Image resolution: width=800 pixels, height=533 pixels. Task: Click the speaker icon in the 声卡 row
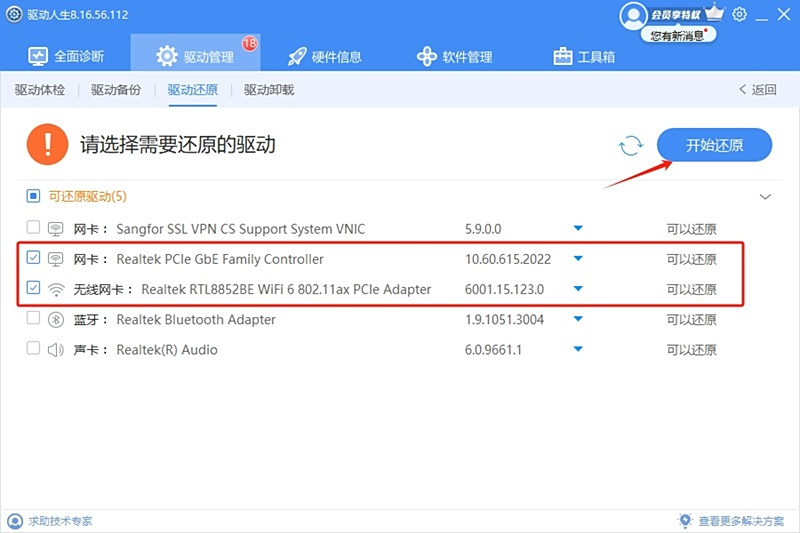56,350
